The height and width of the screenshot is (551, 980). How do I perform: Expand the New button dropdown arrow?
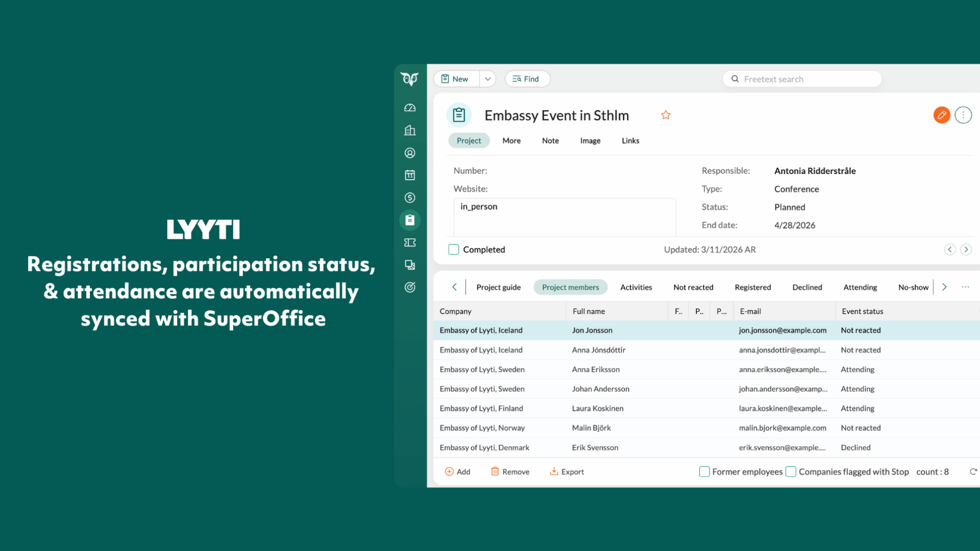click(x=487, y=79)
